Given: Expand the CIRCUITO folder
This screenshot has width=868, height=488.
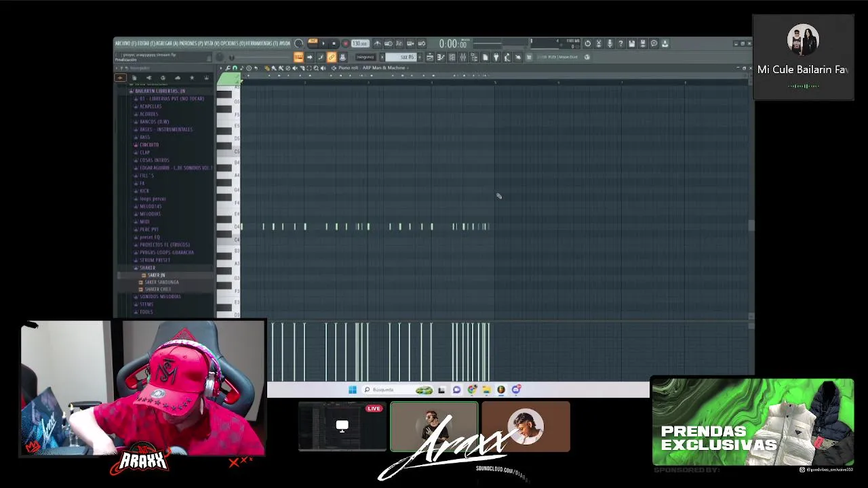Looking at the screenshot, I should (149, 145).
